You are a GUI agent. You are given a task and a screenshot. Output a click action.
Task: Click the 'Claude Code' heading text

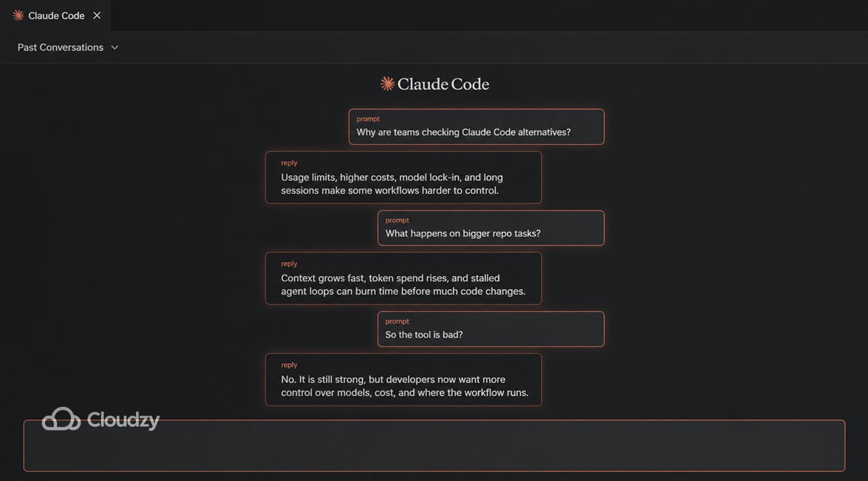tap(443, 84)
